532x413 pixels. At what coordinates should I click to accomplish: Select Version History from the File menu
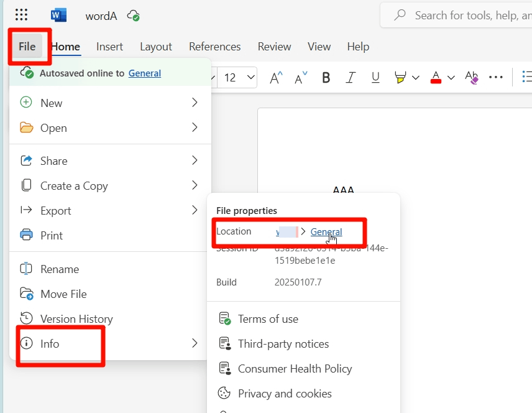point(75,318)
